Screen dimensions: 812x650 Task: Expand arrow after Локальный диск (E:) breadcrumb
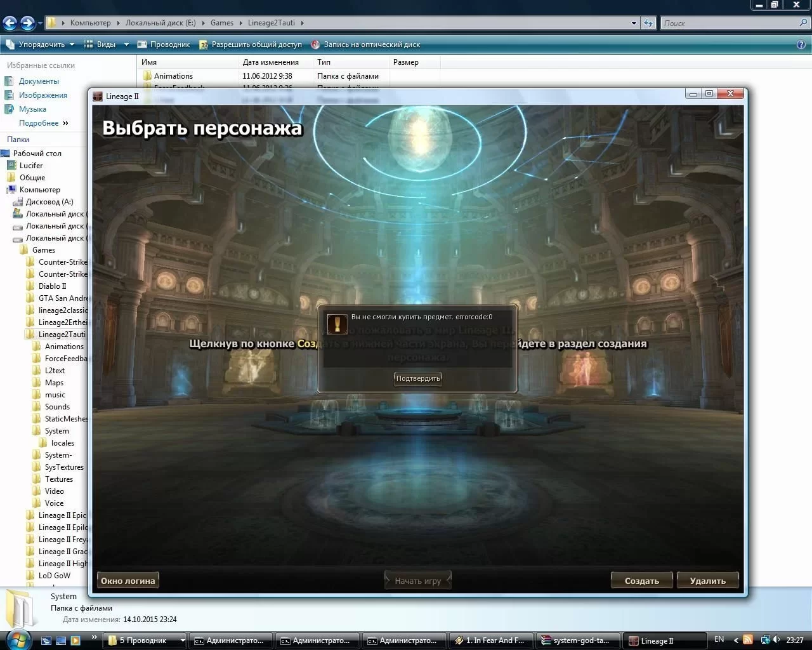pyautogui.click(x=204, y=23)
